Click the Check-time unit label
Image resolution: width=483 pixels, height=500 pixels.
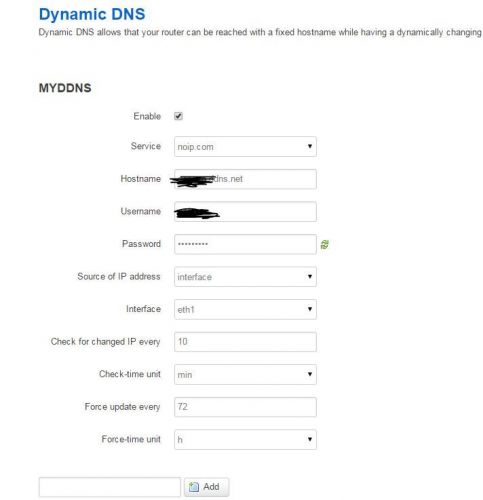coord(130,374)
